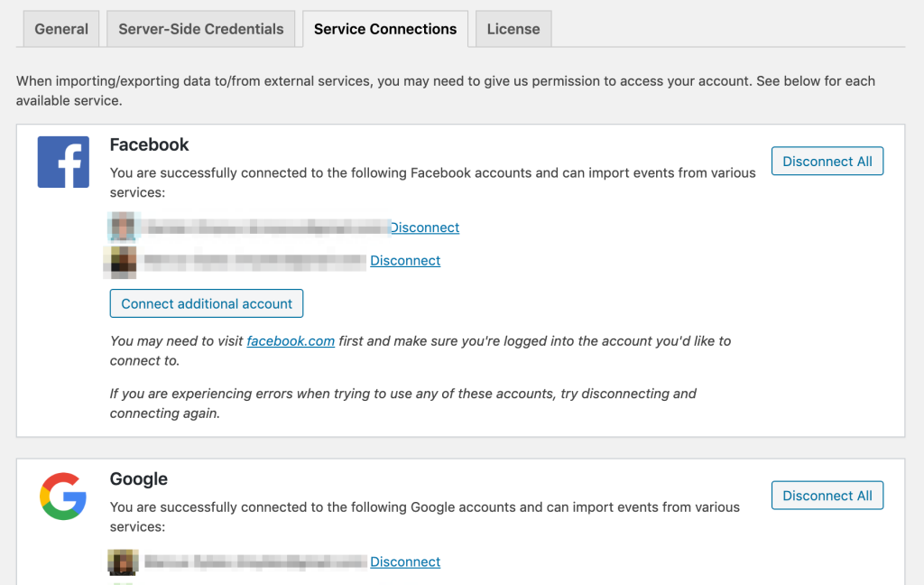
Task: Click the Google logo icon
Action: pos(63,496)
